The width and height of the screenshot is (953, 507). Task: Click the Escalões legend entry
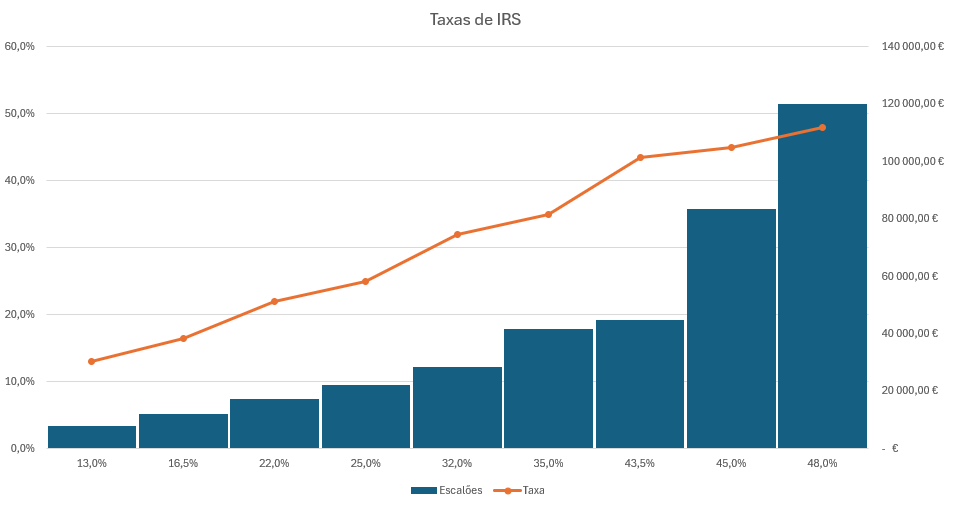pyautogui.click(x=460, y=490)
